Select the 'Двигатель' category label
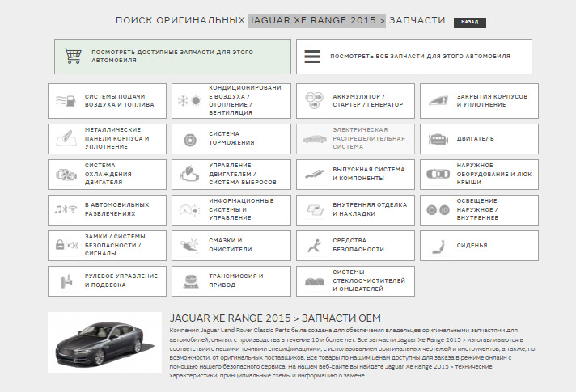576x392 pixels. point(475,139)
